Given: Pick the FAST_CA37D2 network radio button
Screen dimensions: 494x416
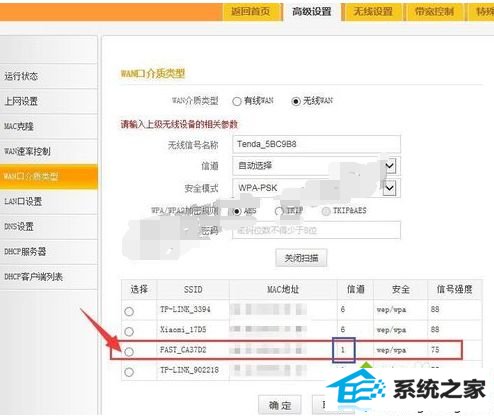Looking at the screenshot, I should (129, 352).
